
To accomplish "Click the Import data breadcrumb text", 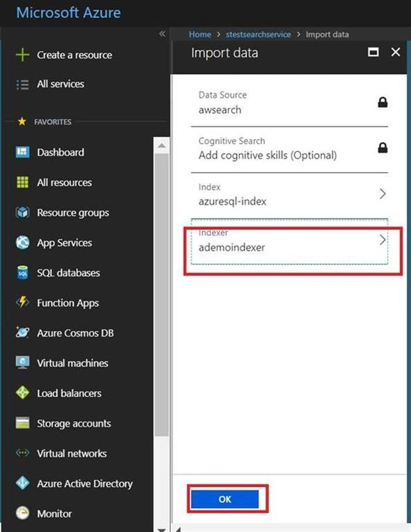I will coord(327,34).
